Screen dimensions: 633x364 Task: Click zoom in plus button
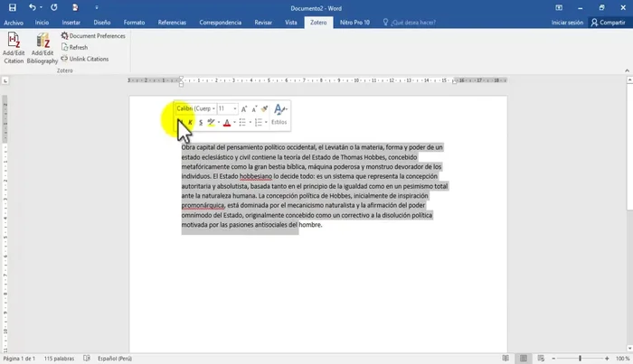point(607,359)
